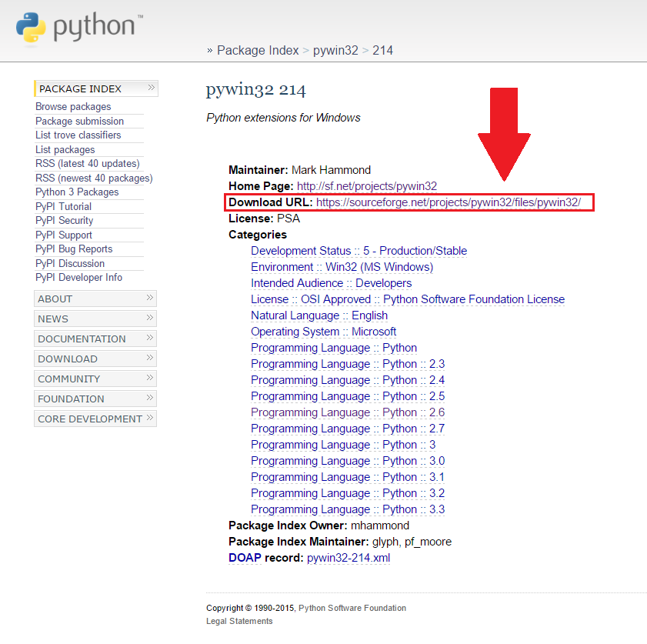Viewport: 647px width, 644px height.
Task: Open PyPI Security link
Action: [65, 221]
